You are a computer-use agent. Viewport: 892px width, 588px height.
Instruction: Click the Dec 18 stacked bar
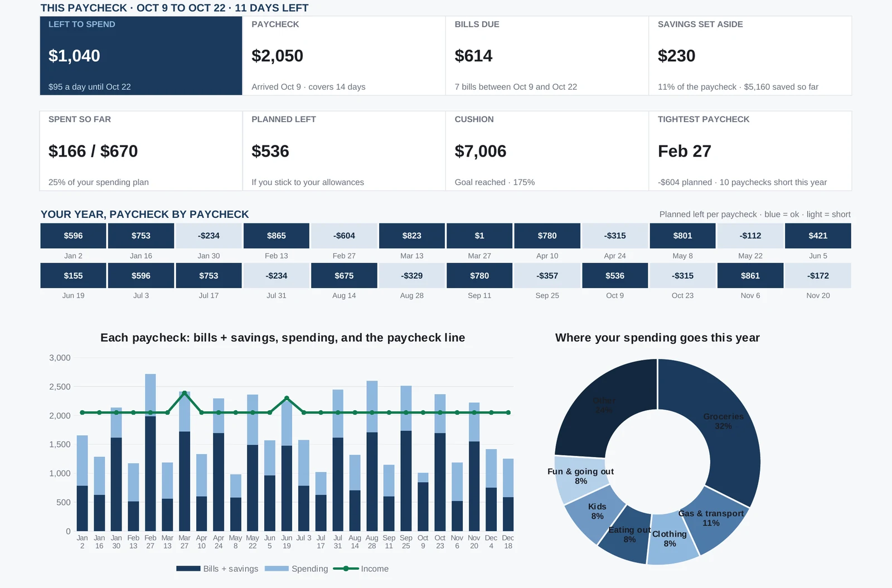[508, 495]
